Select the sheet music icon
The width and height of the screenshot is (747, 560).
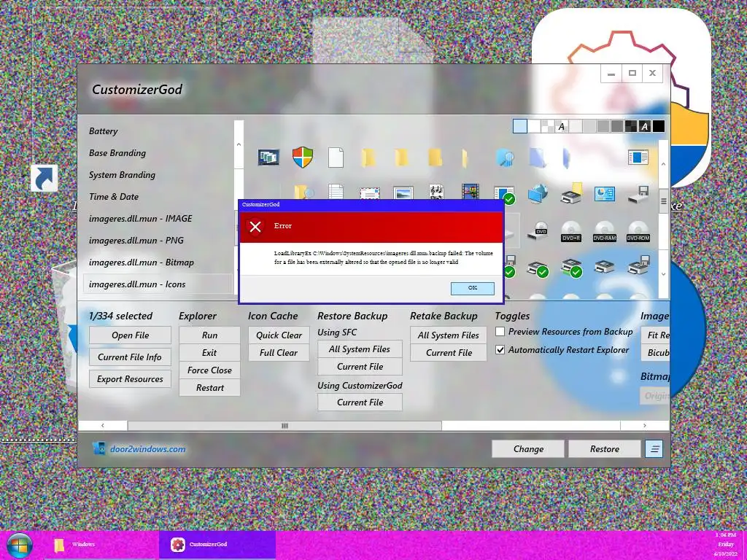tap(436, 192)
